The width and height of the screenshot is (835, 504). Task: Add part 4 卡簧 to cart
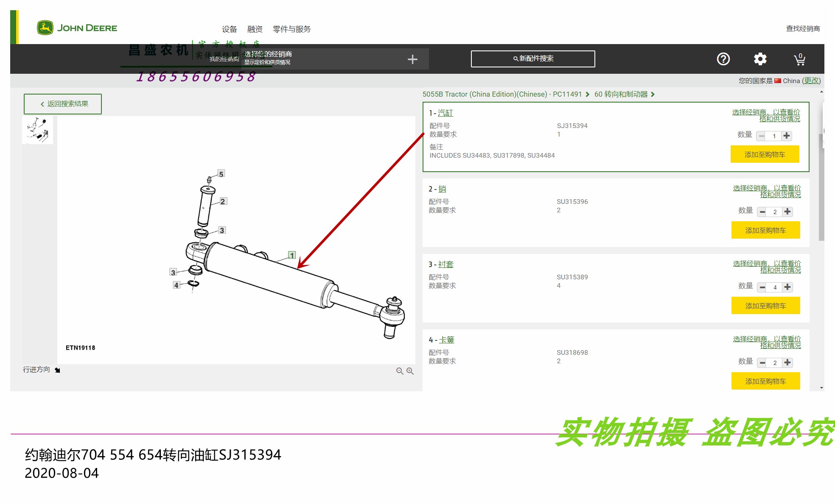pos(765,381)
